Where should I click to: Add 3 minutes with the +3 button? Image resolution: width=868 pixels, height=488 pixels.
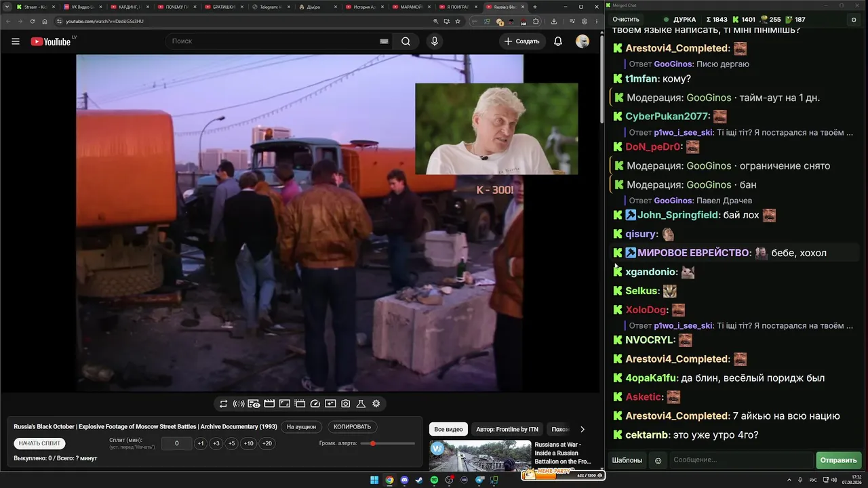[x=216, y=443]
